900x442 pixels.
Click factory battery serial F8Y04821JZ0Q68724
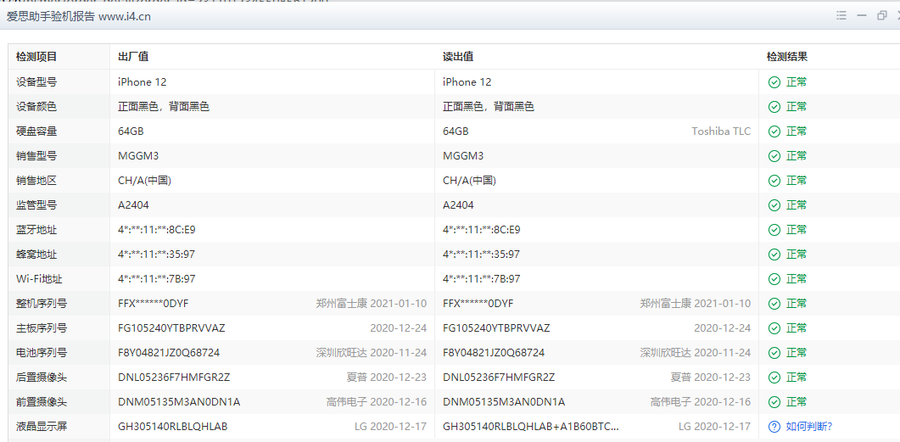coord(169,352)
